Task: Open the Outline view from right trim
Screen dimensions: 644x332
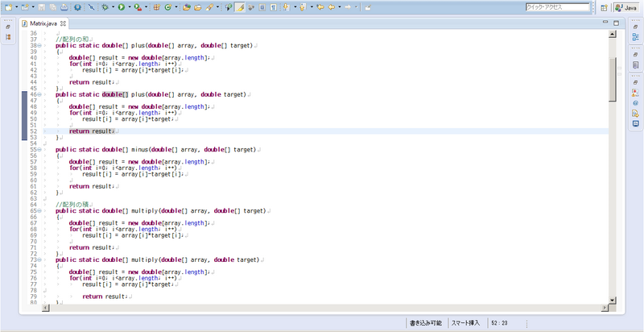Action: tap(635, 37)
